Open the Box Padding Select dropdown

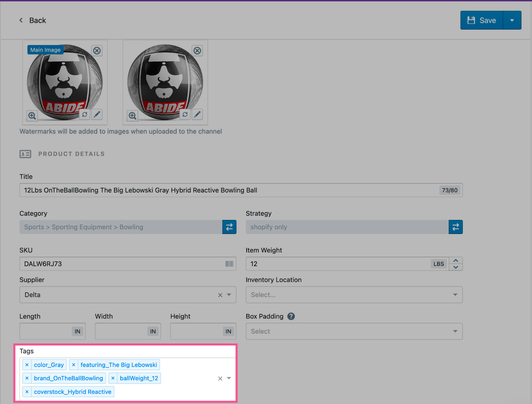(354, 331)
